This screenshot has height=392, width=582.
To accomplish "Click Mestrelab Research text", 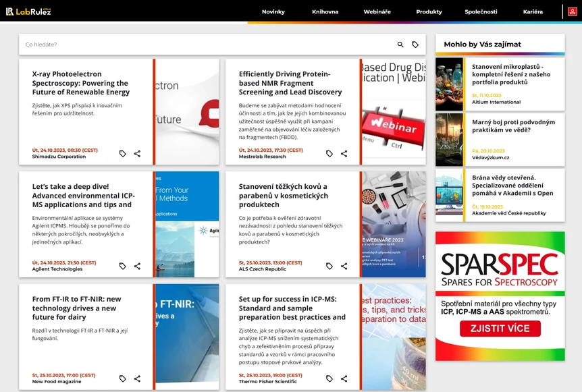I will (x=262, y=157).
